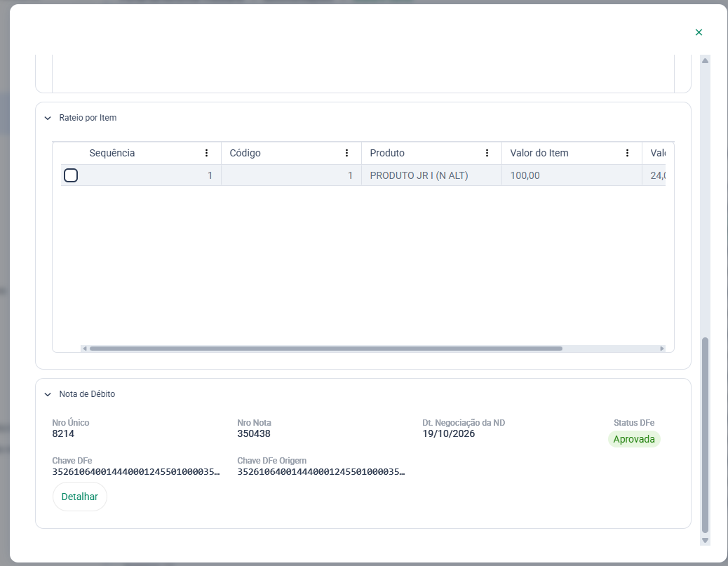
Task: Click the Aprovada status badge
Action: pos(634,439)
